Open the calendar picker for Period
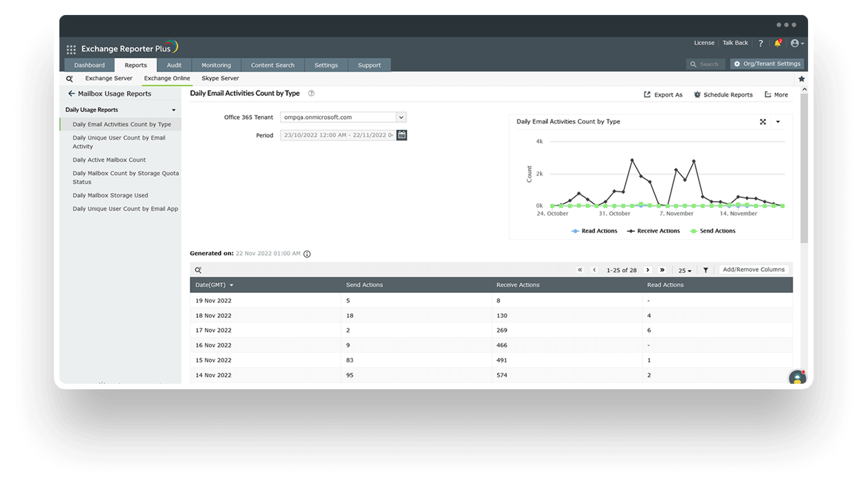868x488 pixels. pyautogui.click(x=402, y=135)
